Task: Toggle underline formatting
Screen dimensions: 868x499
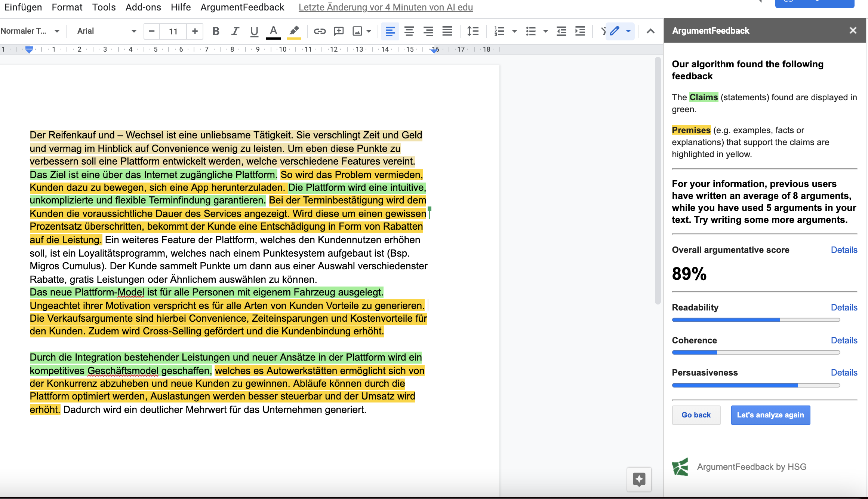Action: (254, 31)
